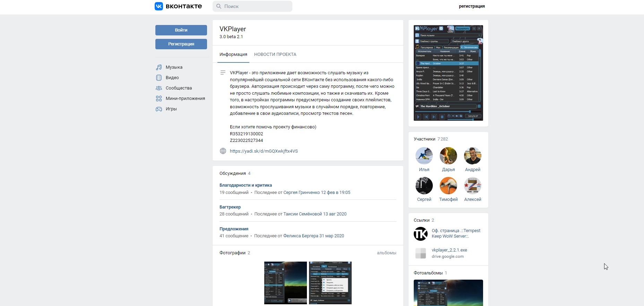This screenshot has height=306, width=644.
Task: Open Илья's profile avatar
Action: (424, 156)
